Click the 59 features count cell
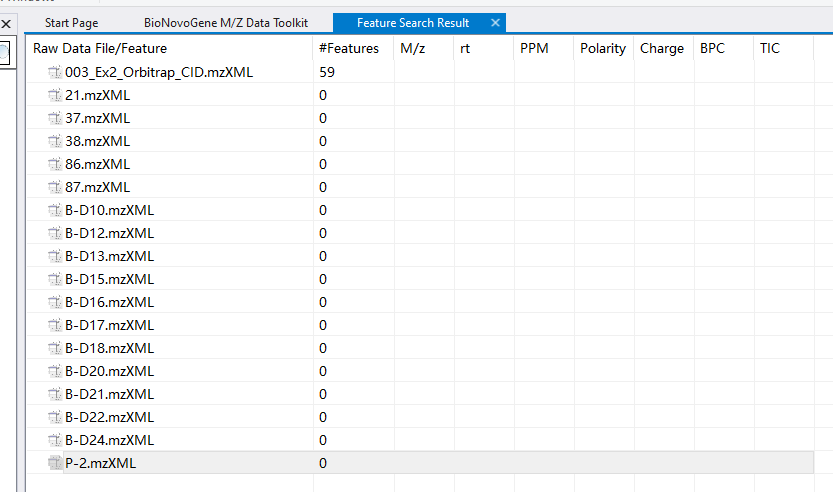This screenshot has height=492, width=833. [354, 72]
